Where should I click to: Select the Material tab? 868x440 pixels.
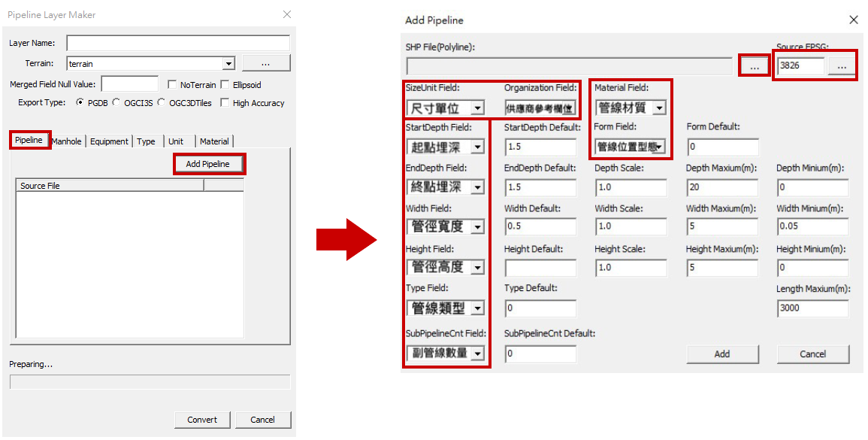pyautogui.click(x=214, y=141)
